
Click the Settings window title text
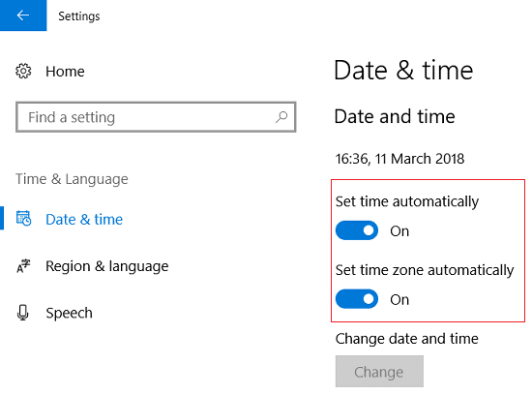click(x=79, y=15)
